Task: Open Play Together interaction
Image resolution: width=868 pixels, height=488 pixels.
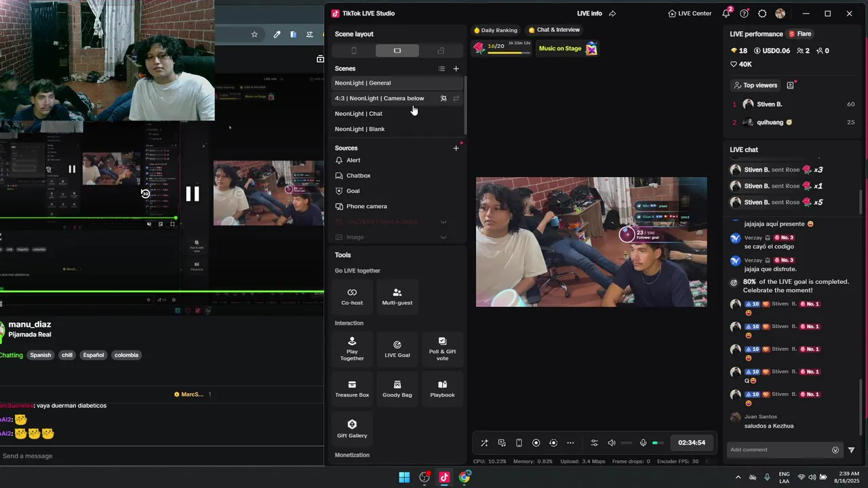Action: [x=352, y=349]
